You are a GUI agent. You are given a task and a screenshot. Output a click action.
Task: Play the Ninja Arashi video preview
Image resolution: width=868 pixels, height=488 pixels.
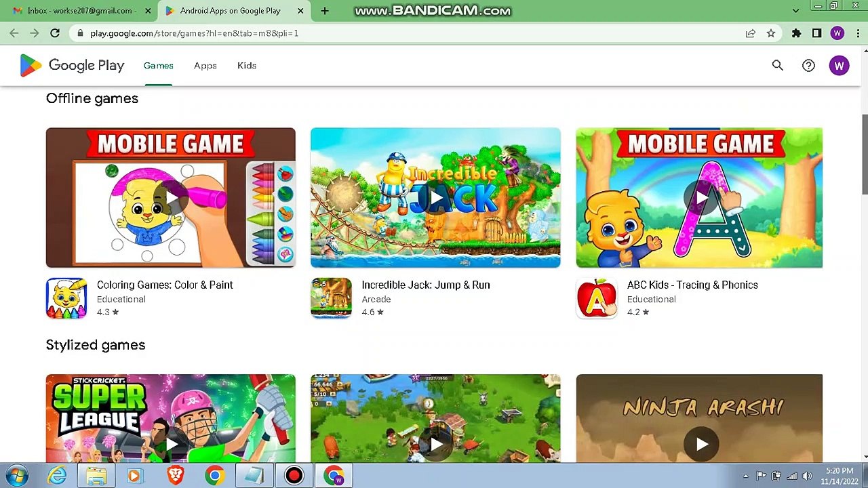click(x=701, y=444)
